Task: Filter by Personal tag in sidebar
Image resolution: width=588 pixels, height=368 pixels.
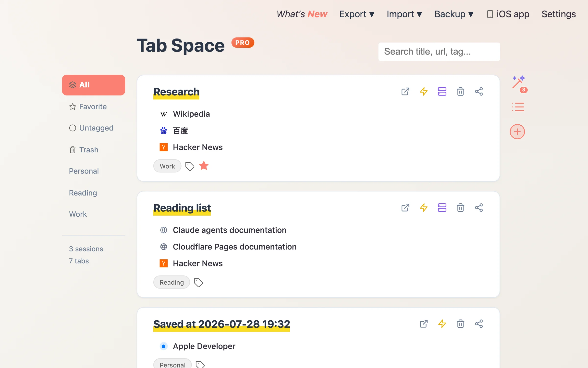Action: pyautogui.click(x=84, y=171)
